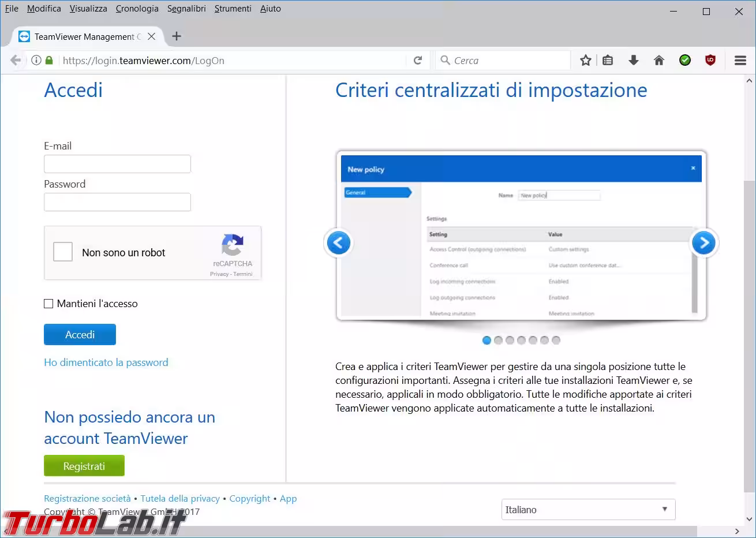This screenshot has width=756, height=538.
Task: Click the TeamViewer tab favicon
Action: pyautogui.click(x=24, y=36)
